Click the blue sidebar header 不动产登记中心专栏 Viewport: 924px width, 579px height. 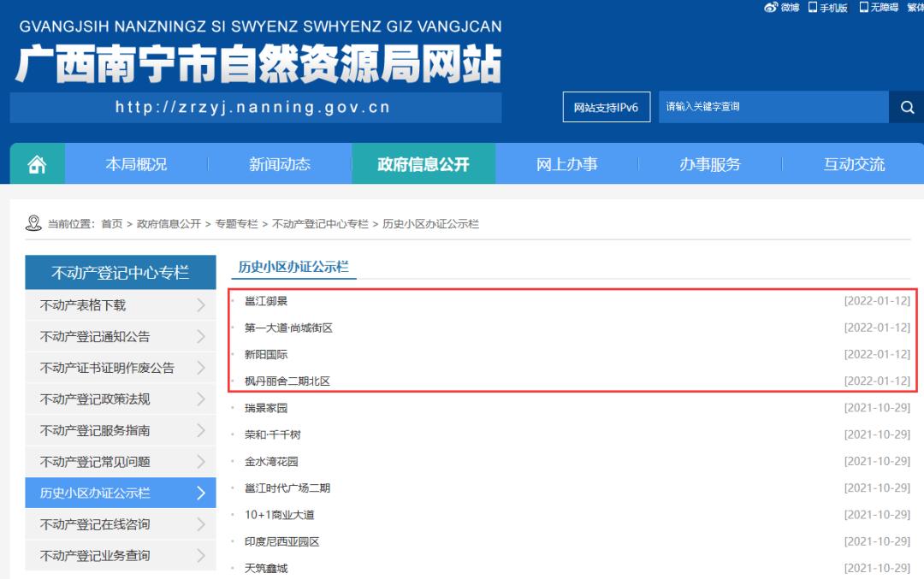(120, 272)
